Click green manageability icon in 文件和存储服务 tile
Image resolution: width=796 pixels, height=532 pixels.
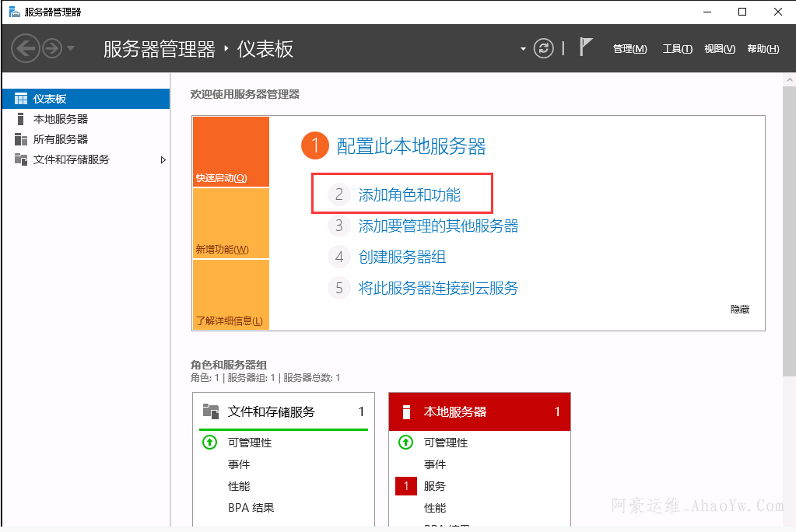point(209,443)
